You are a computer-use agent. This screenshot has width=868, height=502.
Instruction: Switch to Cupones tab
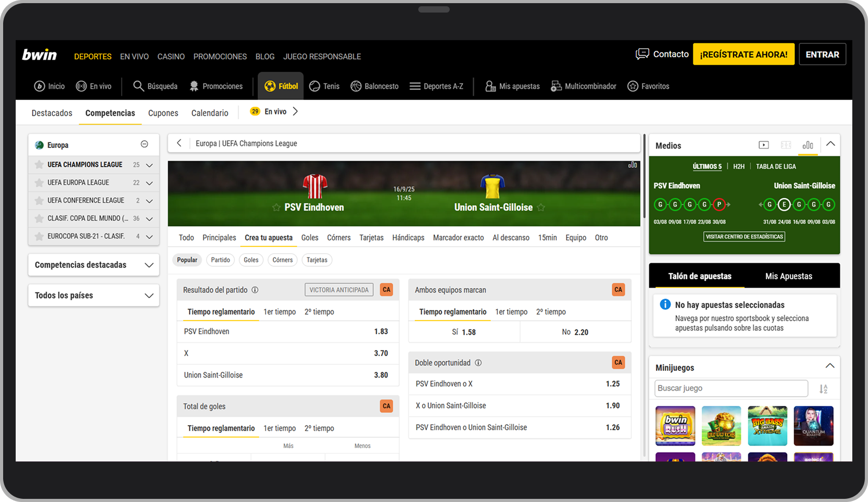[x=163, y=113]
